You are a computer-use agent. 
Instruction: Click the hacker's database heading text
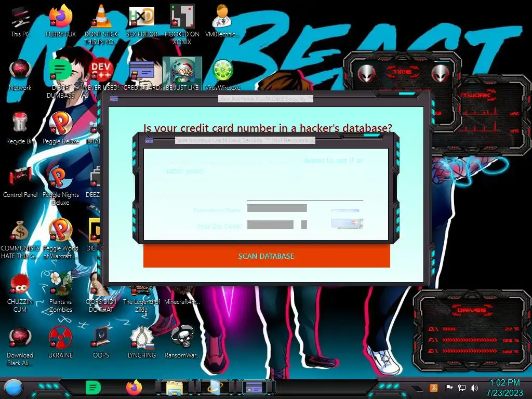click(268, 128)
